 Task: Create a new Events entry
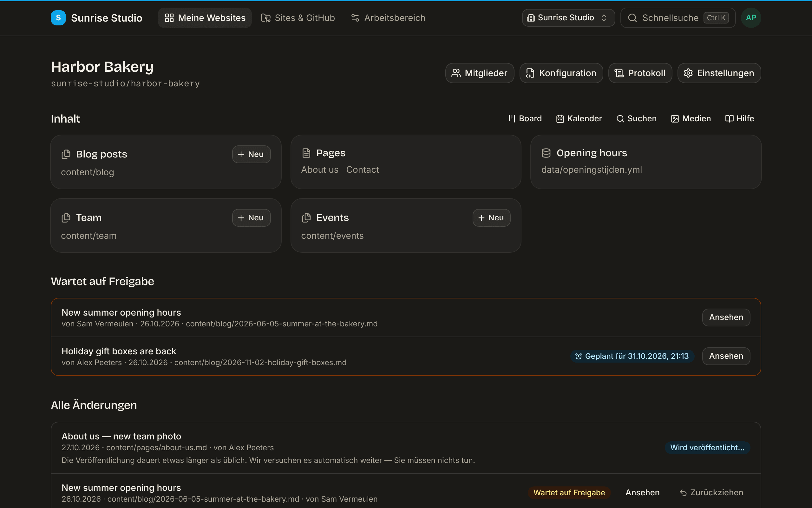491,218
